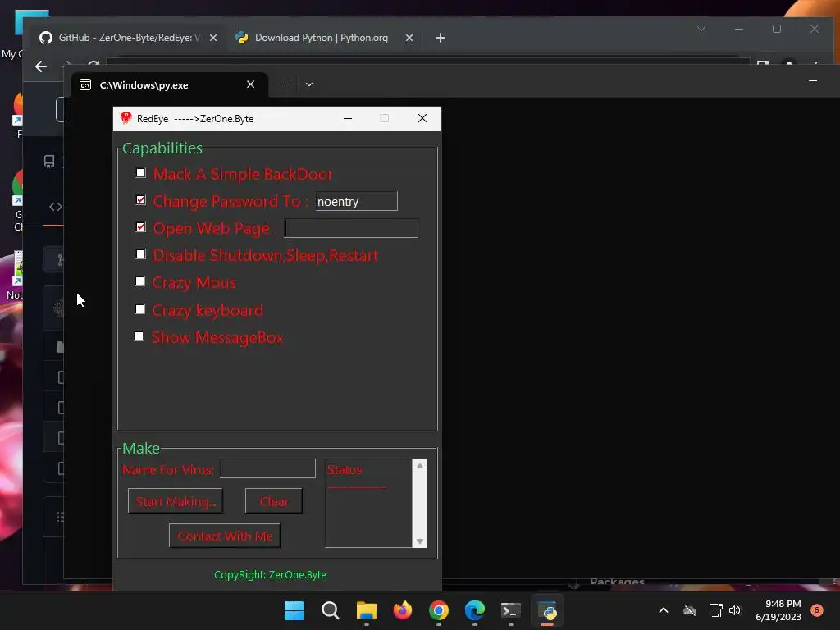The image size is (840, 630).
Task: Switch to the Download Python browser tab
Action: [321, 38]
